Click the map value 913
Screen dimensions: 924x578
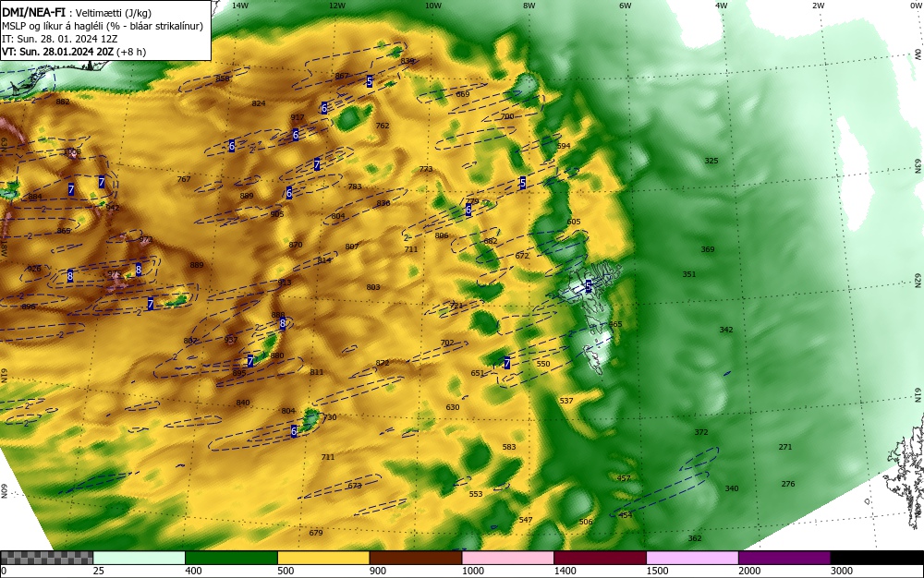(x=285, y=283)
